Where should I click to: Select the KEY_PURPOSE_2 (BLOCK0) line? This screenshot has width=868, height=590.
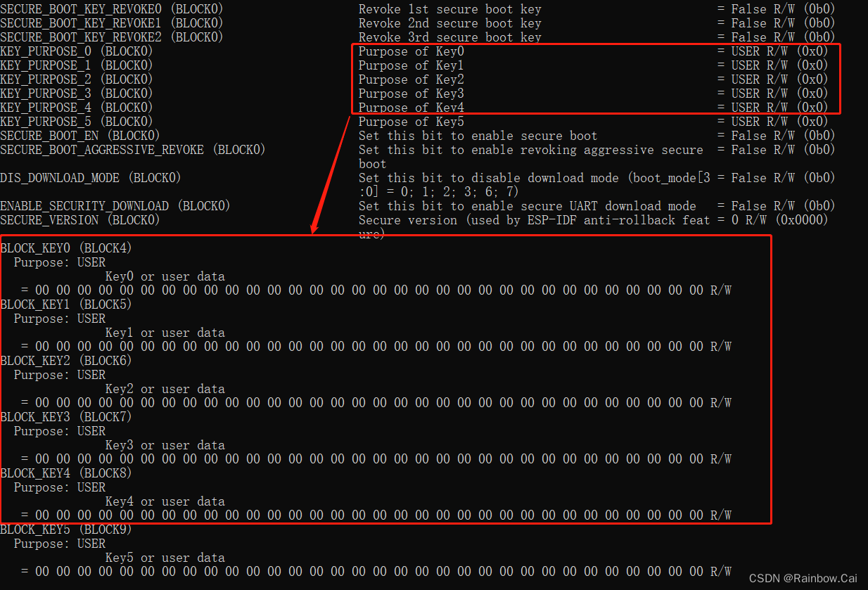point(76,79)
